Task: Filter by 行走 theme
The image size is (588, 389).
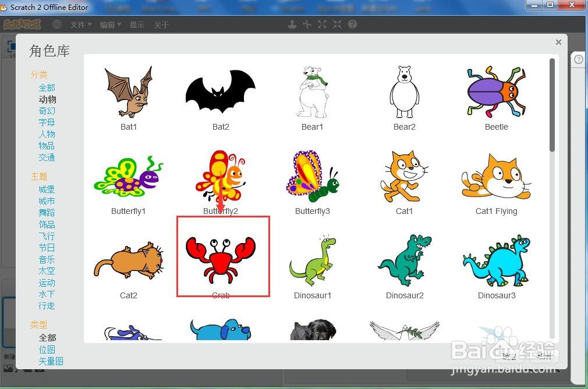Action: point(47,305)
